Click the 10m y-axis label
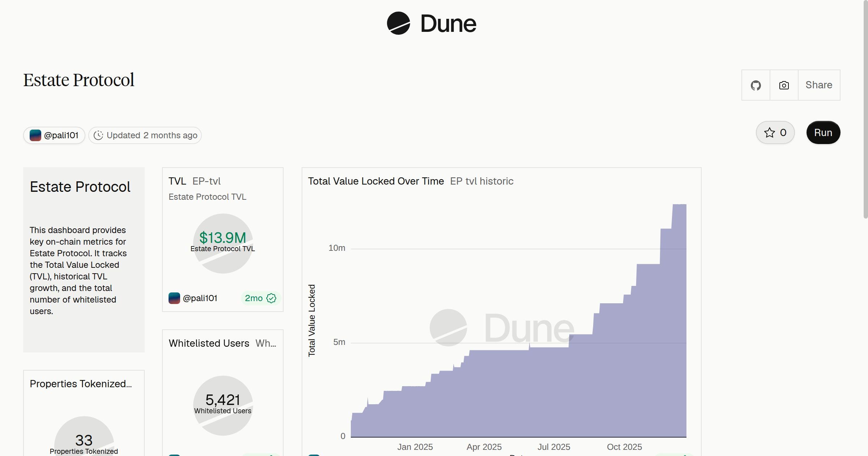The image size is (868, 456). (337, 248)
